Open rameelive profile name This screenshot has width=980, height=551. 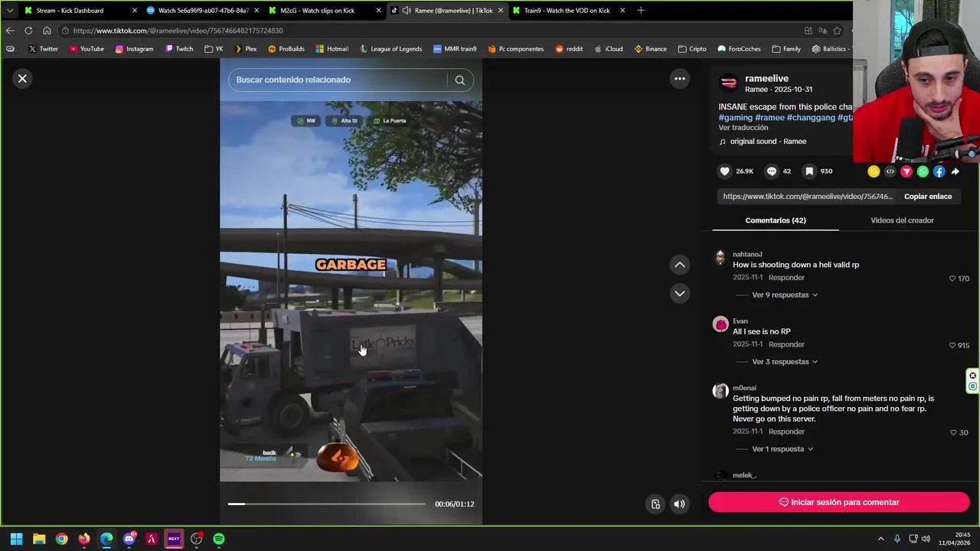coord(766,78)
